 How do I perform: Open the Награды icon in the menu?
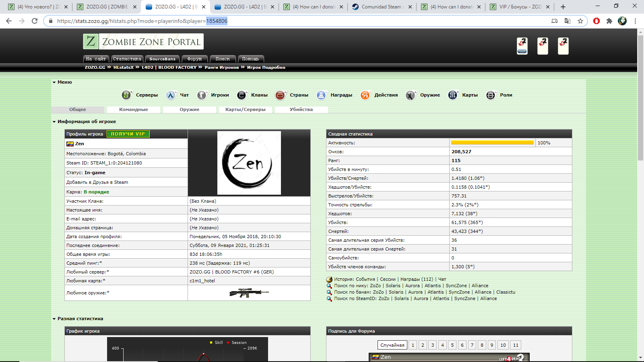[x=321, y=95]
